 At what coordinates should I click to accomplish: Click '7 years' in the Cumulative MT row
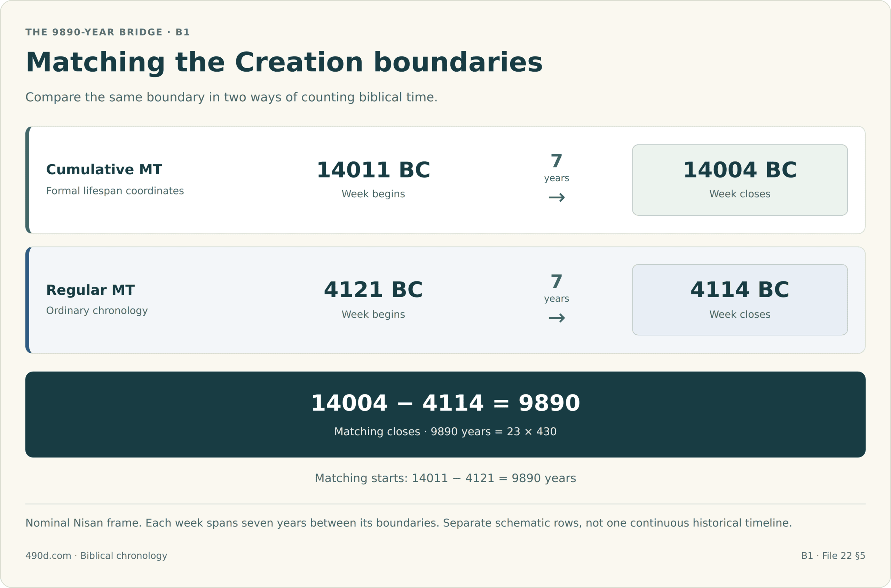(x=557, y=168)
